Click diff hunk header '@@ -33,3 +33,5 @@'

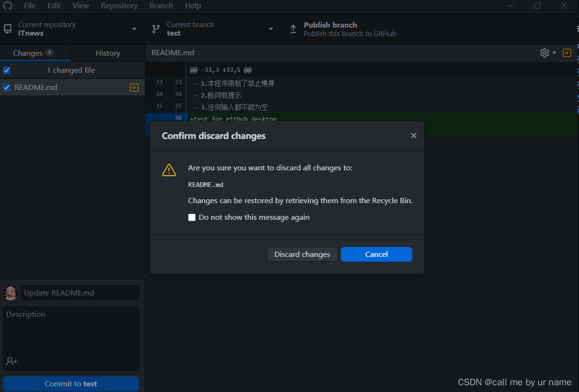(x=221, y=70)
